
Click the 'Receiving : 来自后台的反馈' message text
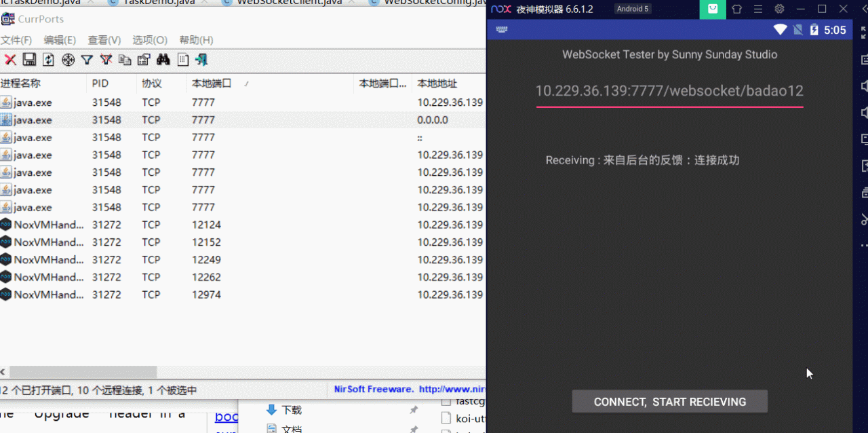coord(642,160)
